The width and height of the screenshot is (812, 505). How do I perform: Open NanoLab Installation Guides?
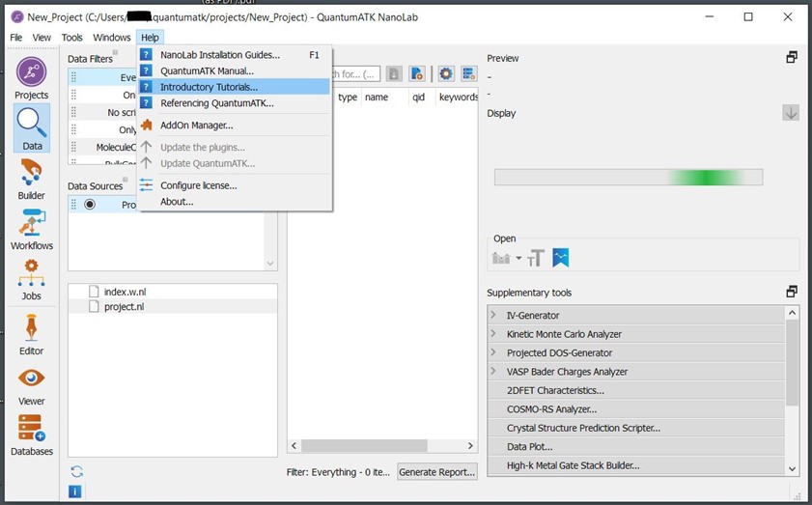pyautogui.click(x=235, y=54)
